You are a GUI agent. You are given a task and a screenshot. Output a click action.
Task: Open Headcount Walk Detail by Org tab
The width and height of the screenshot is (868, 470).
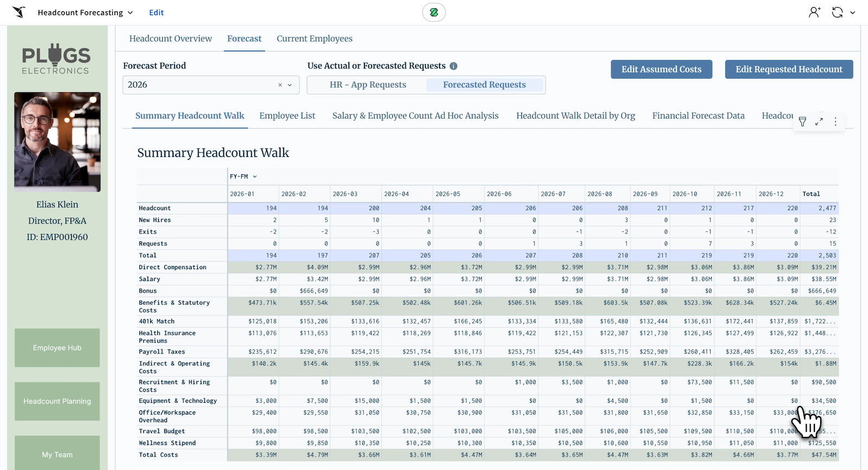tap(576, 116)
